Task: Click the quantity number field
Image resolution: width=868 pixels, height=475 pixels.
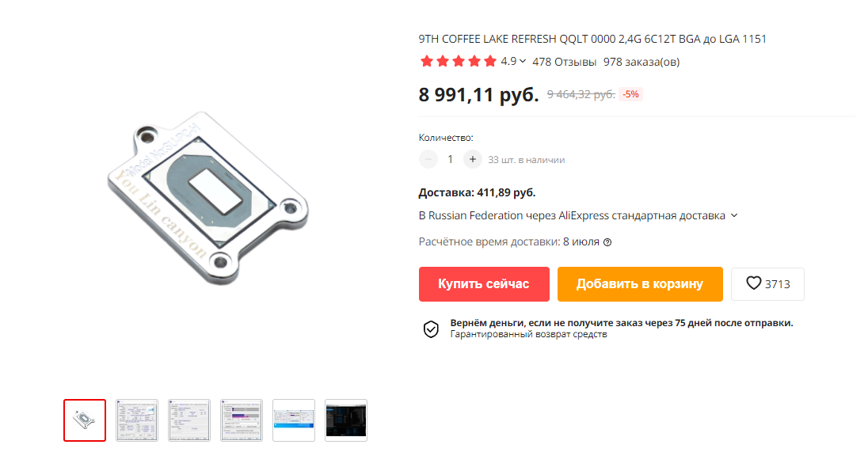Action: click(450, 159)
